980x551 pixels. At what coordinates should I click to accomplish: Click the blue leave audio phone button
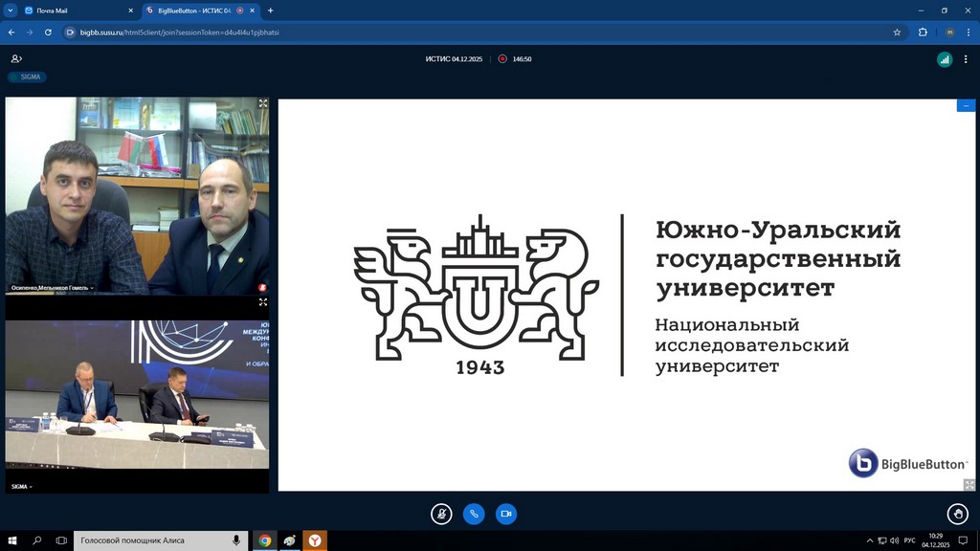(474, 514)
